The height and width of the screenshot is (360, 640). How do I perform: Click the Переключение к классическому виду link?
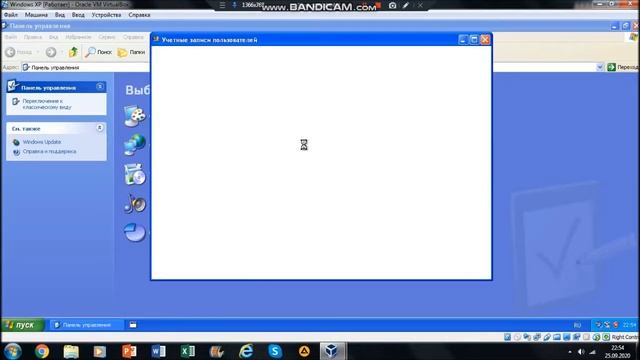pyautogui.click(x=47, y=104)
